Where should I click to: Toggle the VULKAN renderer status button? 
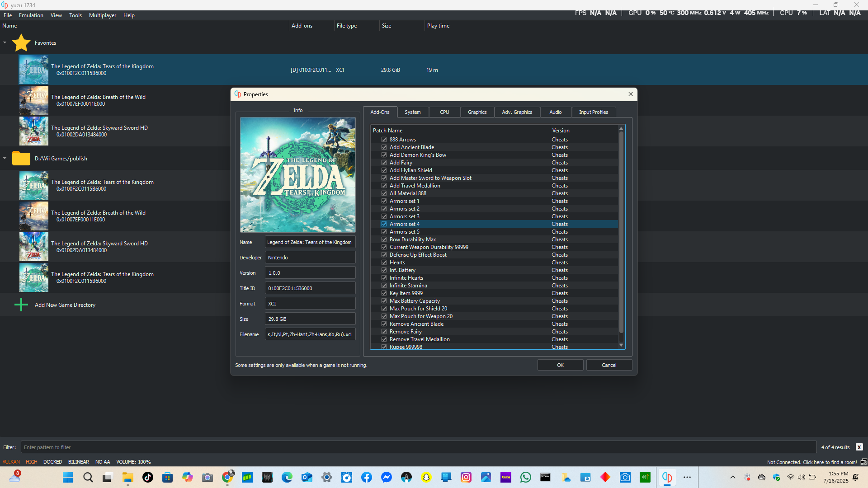[11, 462]
